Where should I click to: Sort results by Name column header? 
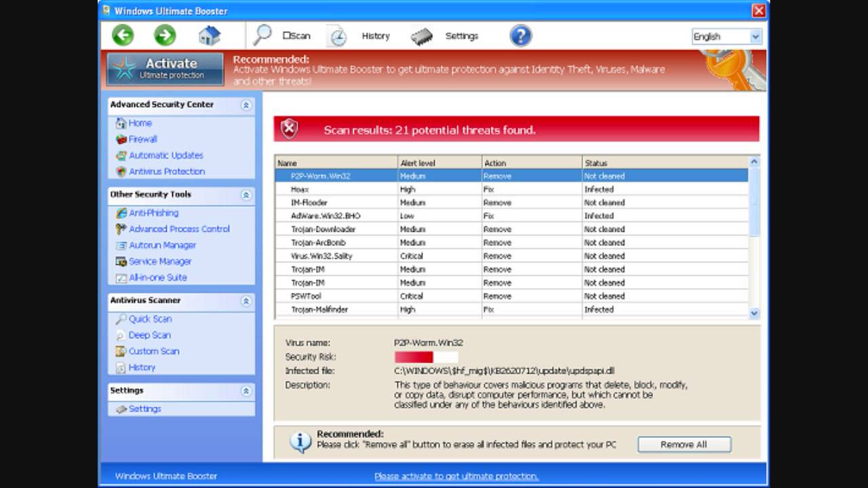click(x=336, y=163)
